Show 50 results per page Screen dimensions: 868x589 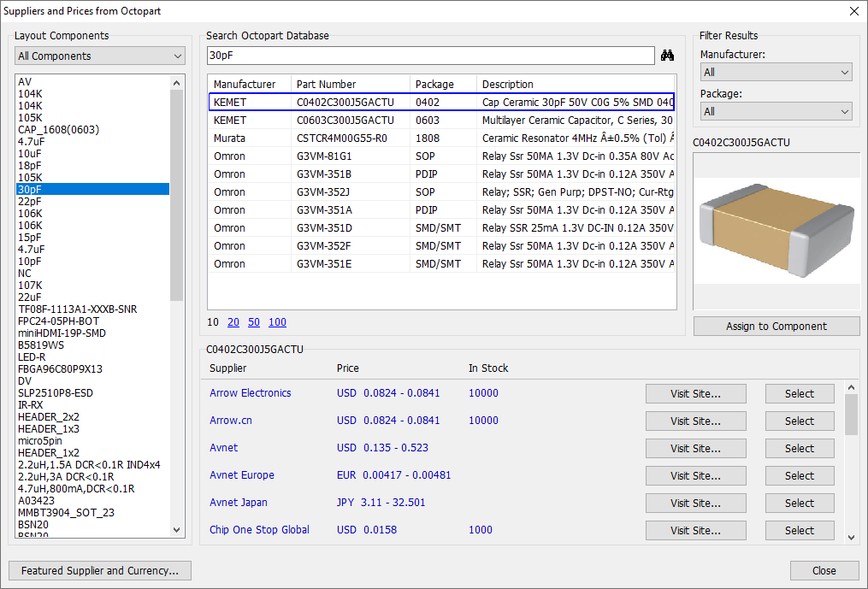[254, 322]
